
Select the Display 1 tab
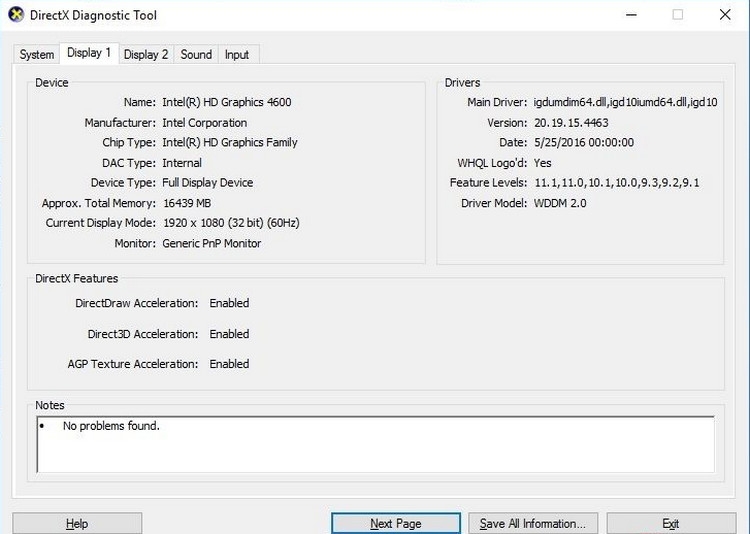click(x=89, y=53)
